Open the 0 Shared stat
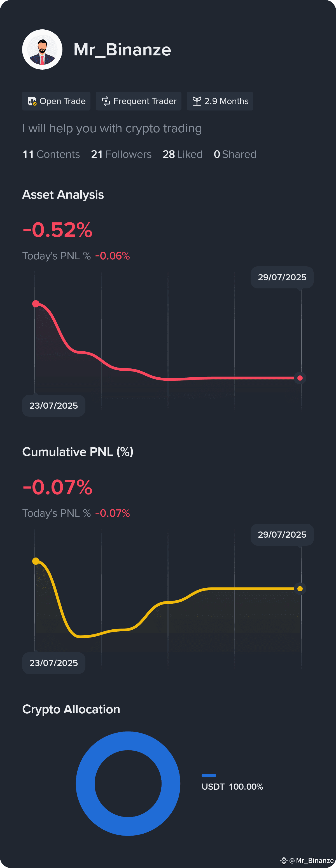The height and width of the screenshot is (868, 336). coord(235,154)
